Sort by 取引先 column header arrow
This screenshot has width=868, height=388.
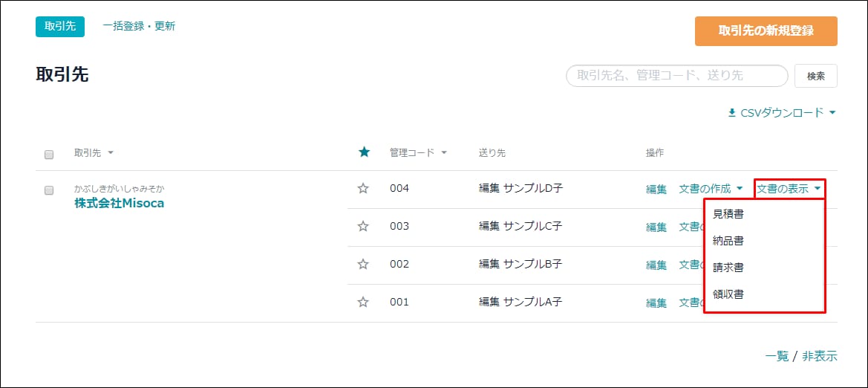[111, 153]
